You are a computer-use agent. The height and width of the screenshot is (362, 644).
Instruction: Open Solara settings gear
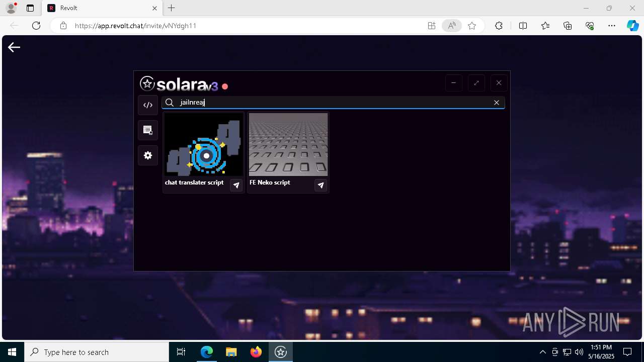tap(148, 155)
